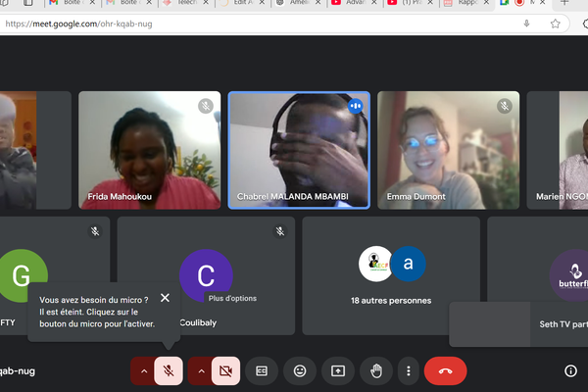
Task: Open the emoji reactions button
Action: click(x=300, y=371)
